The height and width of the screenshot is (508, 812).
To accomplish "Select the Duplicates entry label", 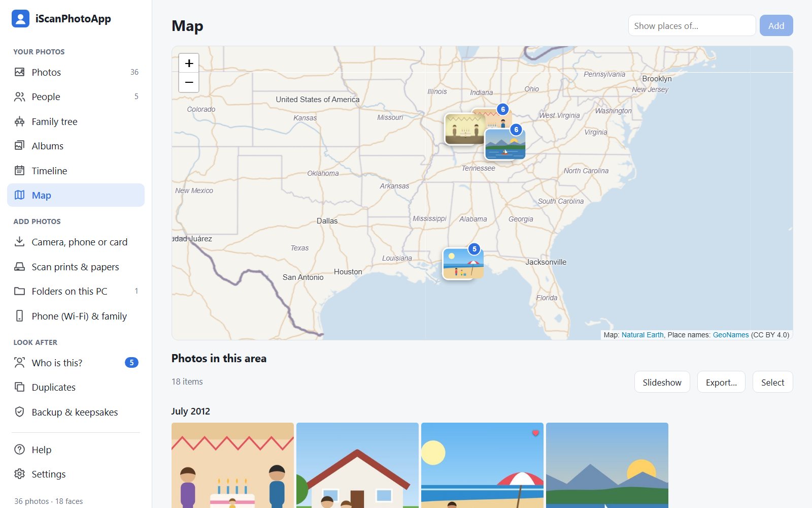I will (53, 387).
